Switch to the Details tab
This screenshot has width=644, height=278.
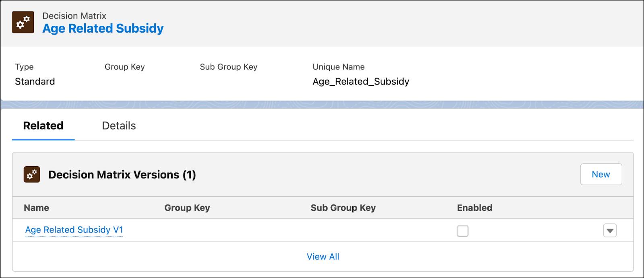pyautogui.click(x=119, y=126)
